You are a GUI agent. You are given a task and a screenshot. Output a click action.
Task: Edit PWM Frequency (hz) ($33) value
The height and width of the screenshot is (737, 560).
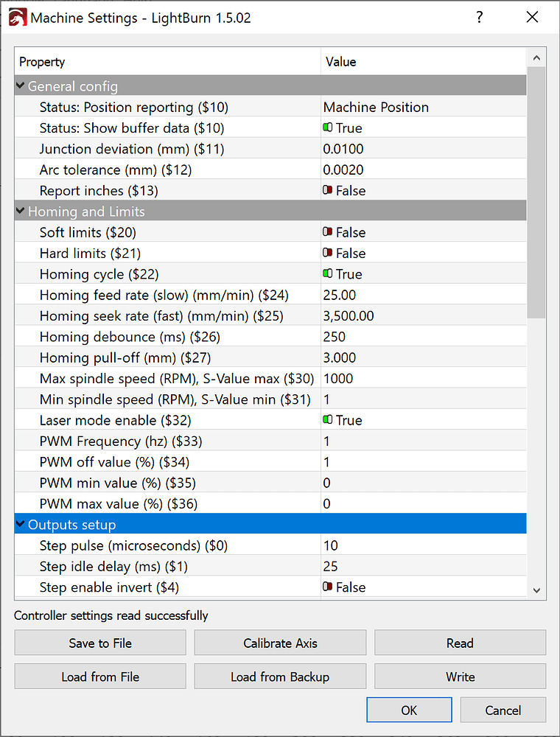(424, 441)
